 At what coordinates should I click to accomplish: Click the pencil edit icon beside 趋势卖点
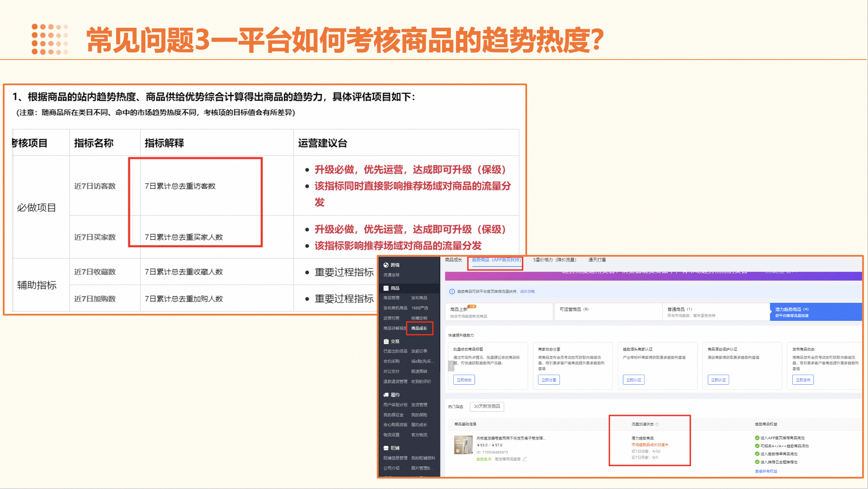click(x=524, y=459)
